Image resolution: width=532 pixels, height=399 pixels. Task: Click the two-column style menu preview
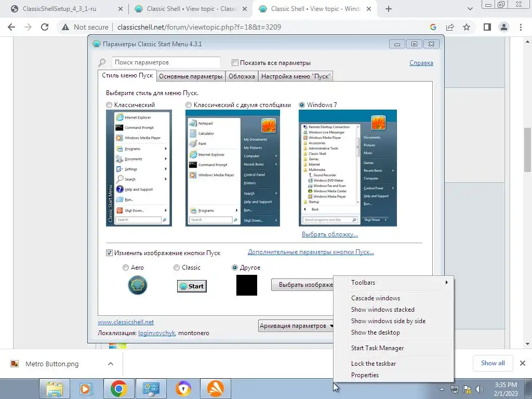(233, 168)
